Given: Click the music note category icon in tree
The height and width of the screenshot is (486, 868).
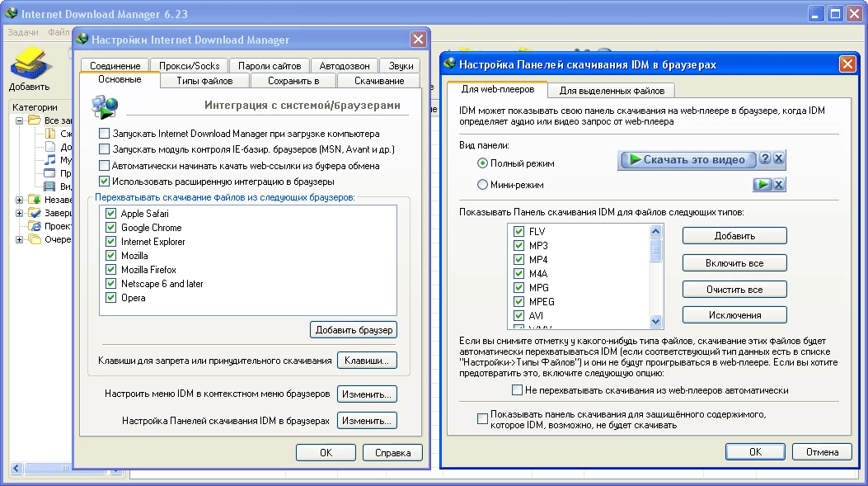Looking at the screenshot, I should click(x=49, y=160).
